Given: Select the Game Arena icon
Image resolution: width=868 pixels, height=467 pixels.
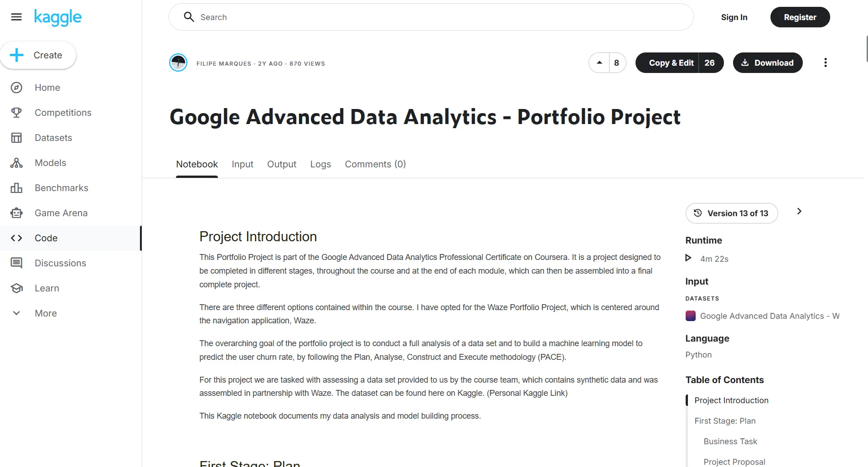Looking at the screenshot, I should (x=16, y=213).
